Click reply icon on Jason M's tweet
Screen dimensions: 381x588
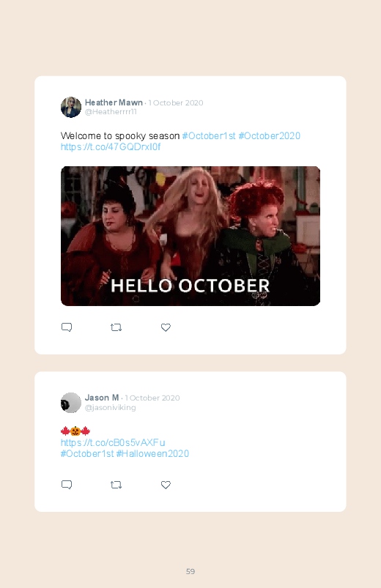67,485
